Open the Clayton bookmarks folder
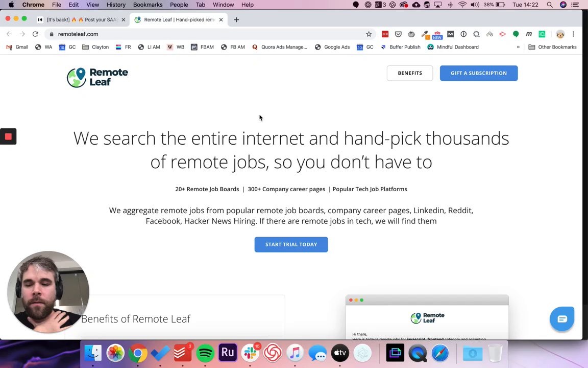The width and height of the screenshot is (588, 368). [95, 48]
